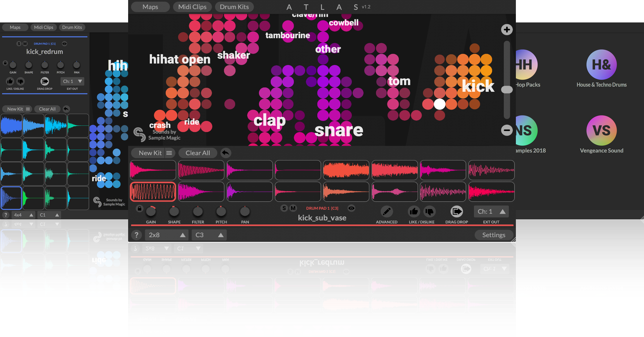Solo drum pad kick_sub_vase with S button
Screen dimensions: 644x337
[x=284, y=208]
